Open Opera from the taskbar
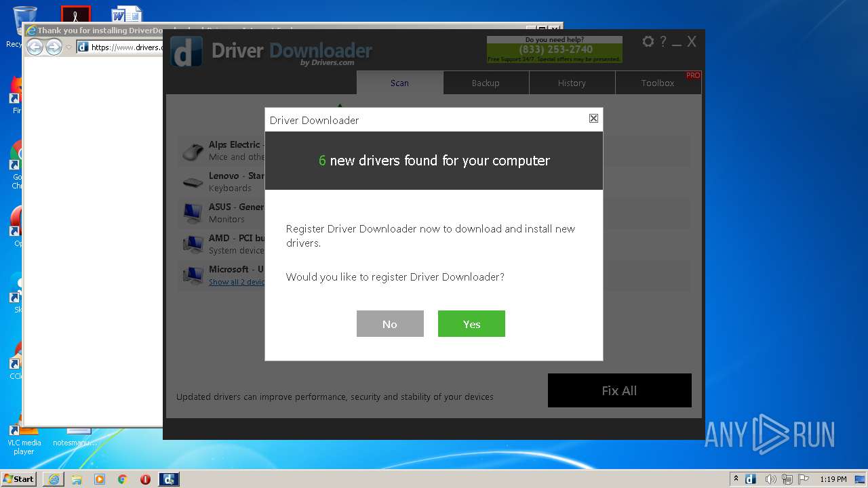 pyautogui.click(x=145, y=479)
